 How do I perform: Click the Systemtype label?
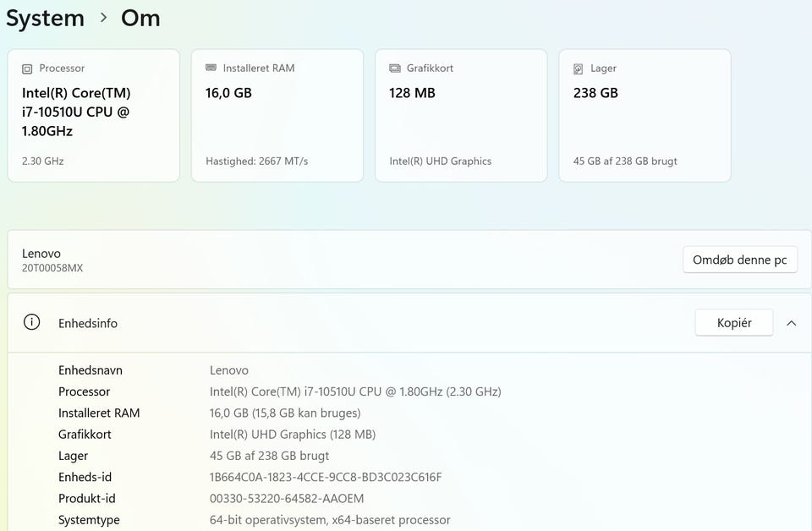(89, 520)
